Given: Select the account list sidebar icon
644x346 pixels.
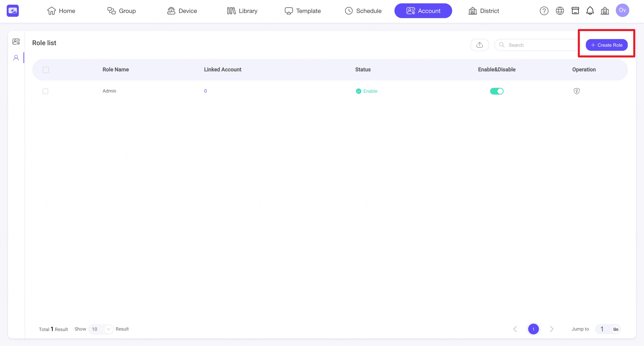Looking at the screenshot, I should pyautogui.click(x=16, y=42).
